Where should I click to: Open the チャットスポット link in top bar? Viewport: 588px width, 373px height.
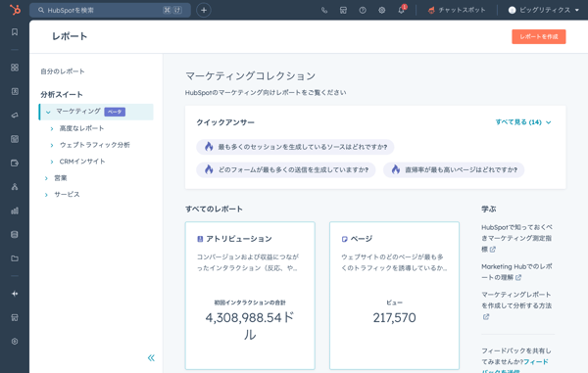(x=457, y=10)
